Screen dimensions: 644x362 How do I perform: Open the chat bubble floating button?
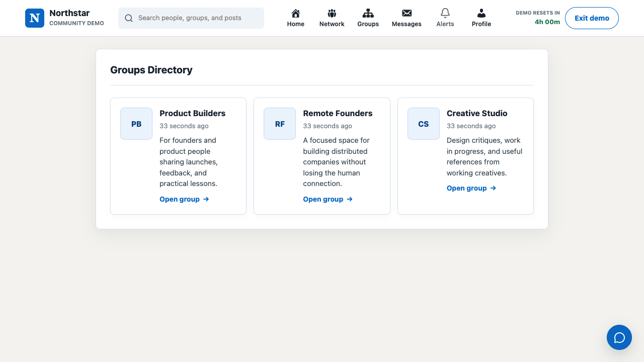[x=619, y=337]
